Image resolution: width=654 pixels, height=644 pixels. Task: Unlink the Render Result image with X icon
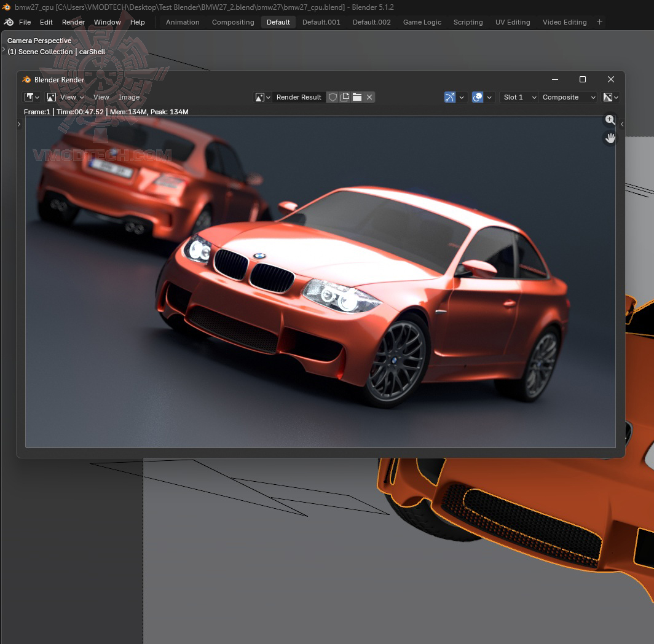click(x=369, y=97)
